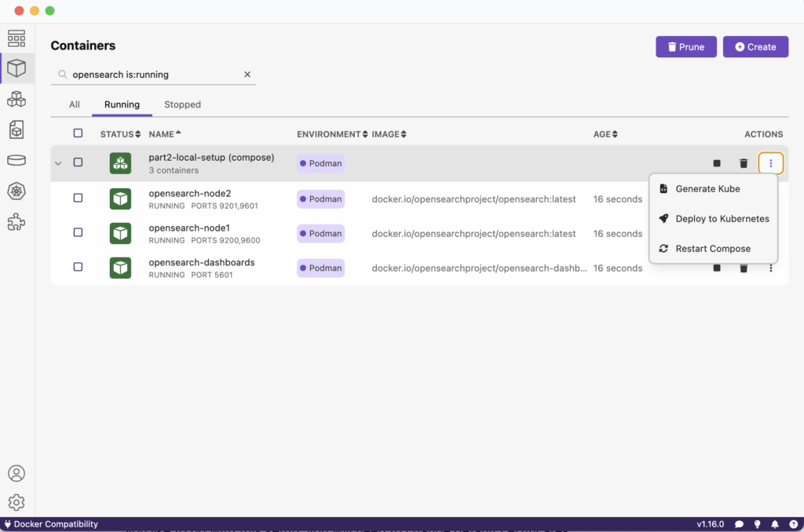Open the opensearch-node1 container name
This screenshot has width=804, height=532.
click(x=189, y=228)
